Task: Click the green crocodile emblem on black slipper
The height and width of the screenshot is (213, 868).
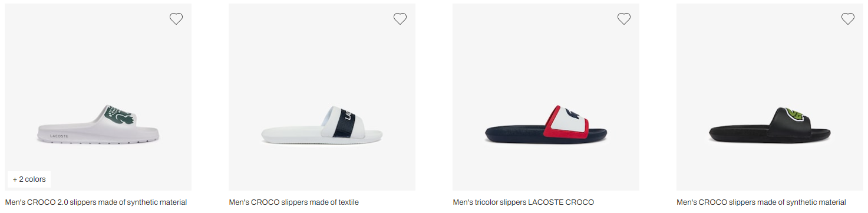Action: point(797,113)
